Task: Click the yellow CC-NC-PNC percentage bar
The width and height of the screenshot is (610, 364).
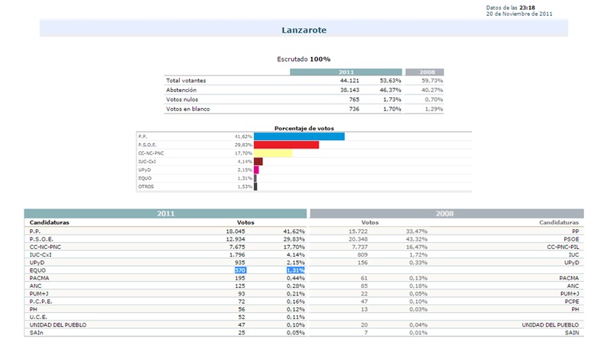Action: coord(273,153)
